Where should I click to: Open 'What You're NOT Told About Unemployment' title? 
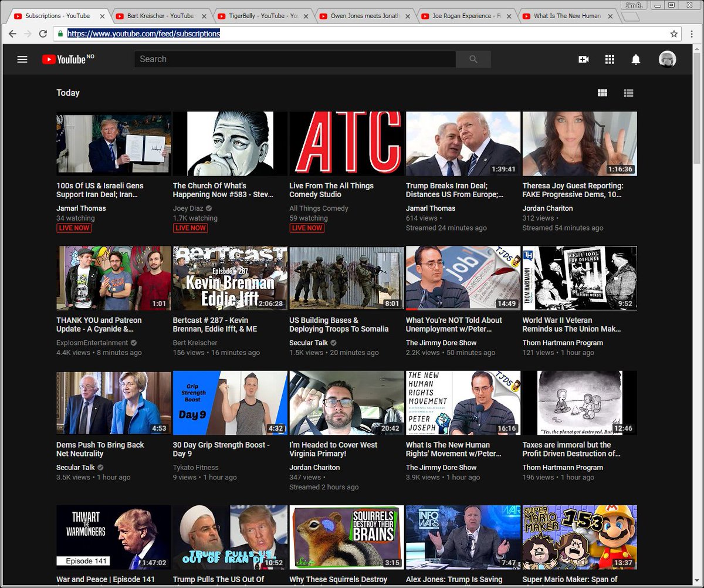(x=454, y=325)
